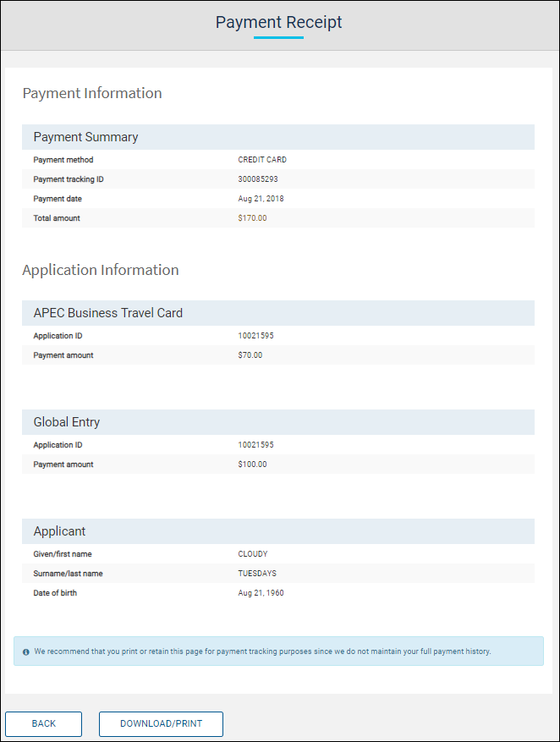Screen dimensions: 560x742
Task: Click the Applicant section header
Action: pos(59,531)
